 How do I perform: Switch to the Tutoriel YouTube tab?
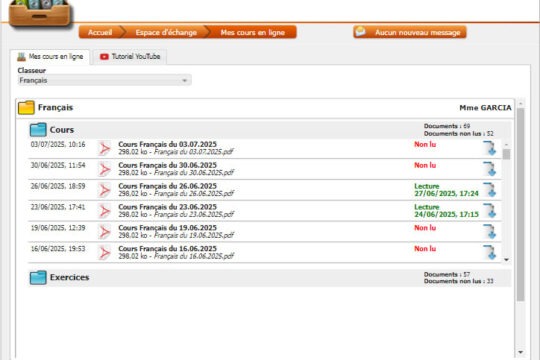130,56
